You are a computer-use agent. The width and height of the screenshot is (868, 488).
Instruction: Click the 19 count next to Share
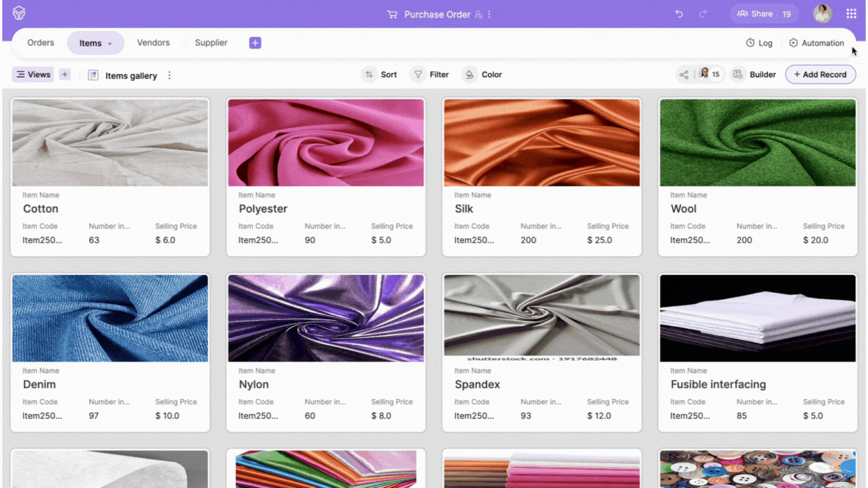[x=787, y=14]
